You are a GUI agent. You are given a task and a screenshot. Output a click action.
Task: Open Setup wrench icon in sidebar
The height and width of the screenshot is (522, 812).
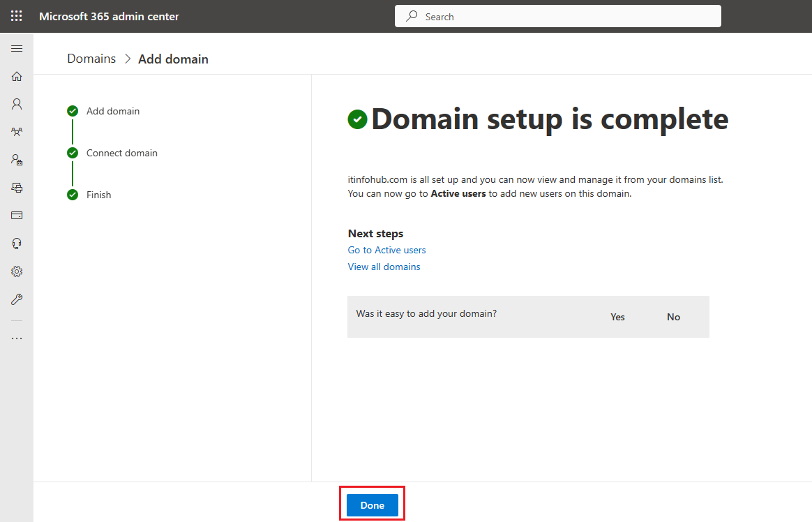(17, 299)
